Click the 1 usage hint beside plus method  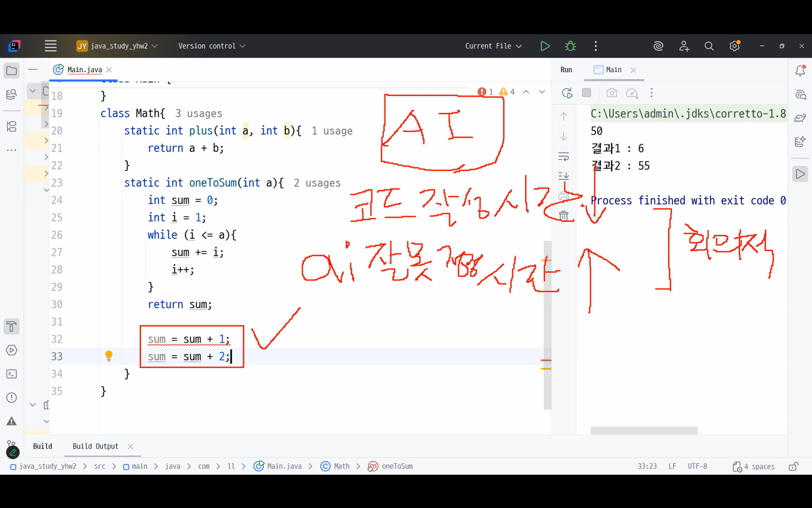click(x=332, y=131)
